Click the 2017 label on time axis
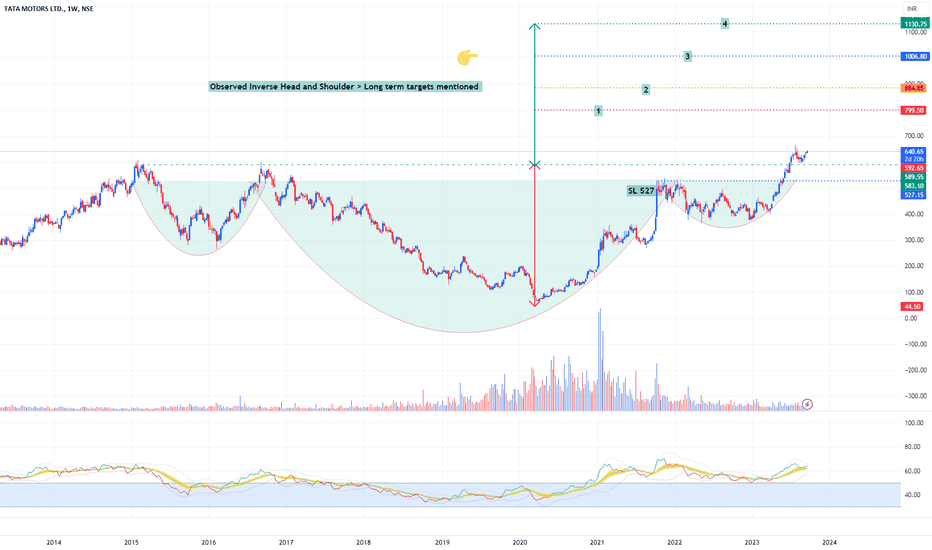Screen dimensions: 932x550 (286, 542)
